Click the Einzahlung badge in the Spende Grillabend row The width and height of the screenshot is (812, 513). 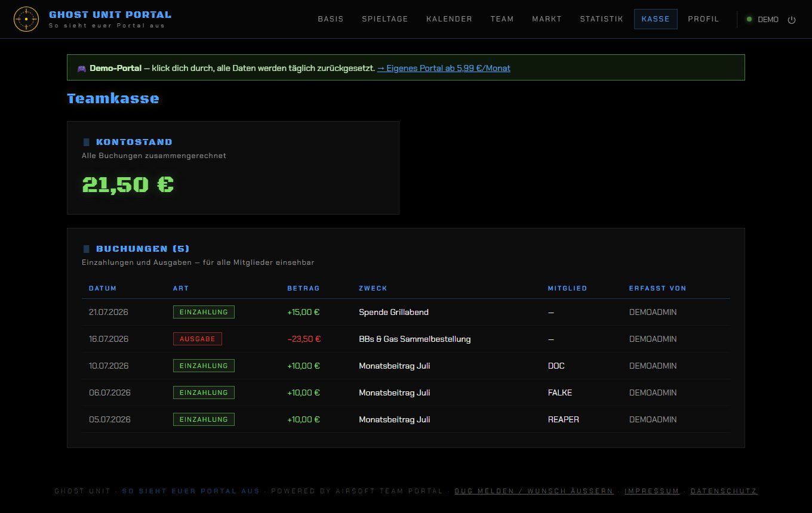coord(204,312)
